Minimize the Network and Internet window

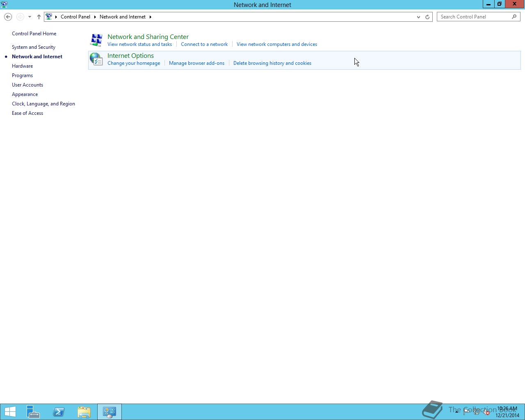(x=488, y=4)
